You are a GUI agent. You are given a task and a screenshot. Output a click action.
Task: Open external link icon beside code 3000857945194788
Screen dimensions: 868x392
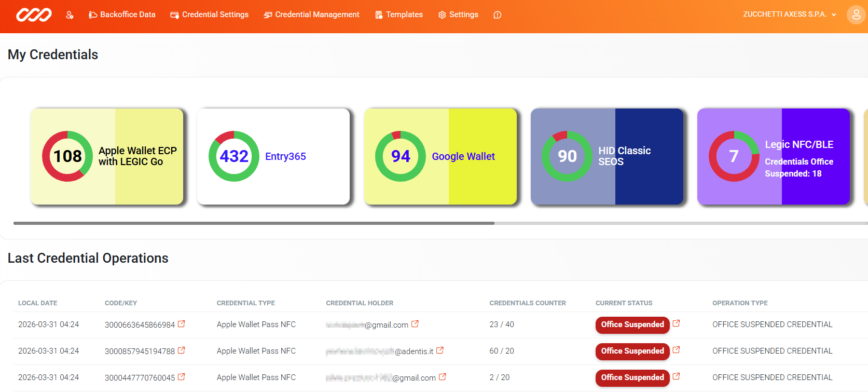(182, 350)
